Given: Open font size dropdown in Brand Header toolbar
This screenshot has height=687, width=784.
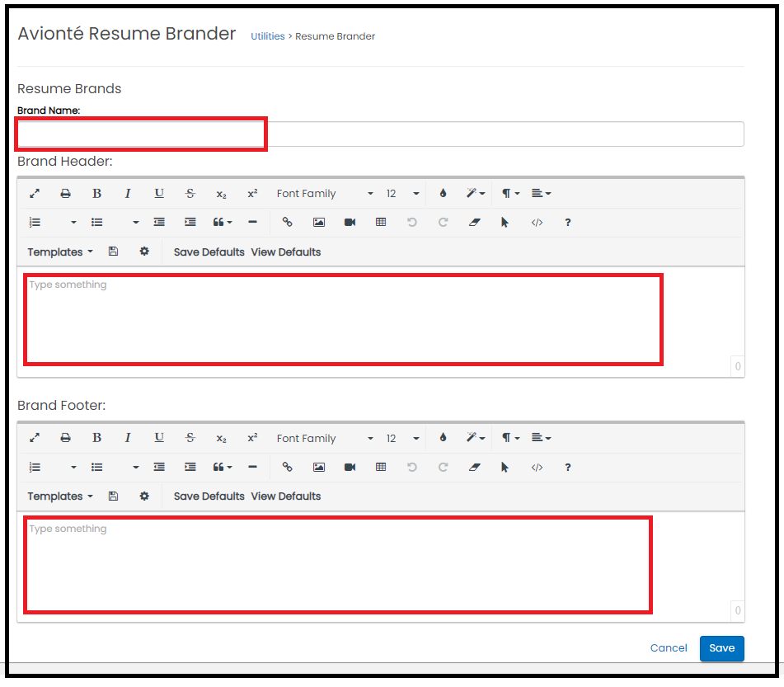Looking at the screenshot, I should click(x=402, y=194).
